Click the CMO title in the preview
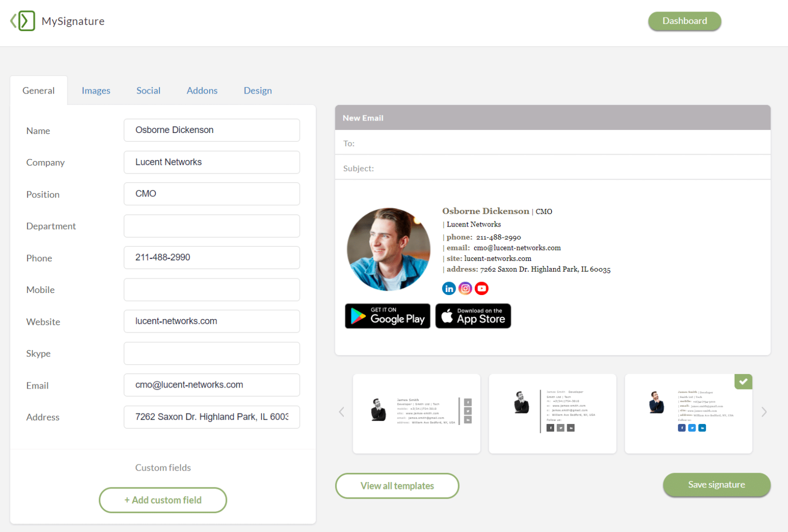Viewport: 788px width, 532px height. pyautogui.click(x=544, y=211)
